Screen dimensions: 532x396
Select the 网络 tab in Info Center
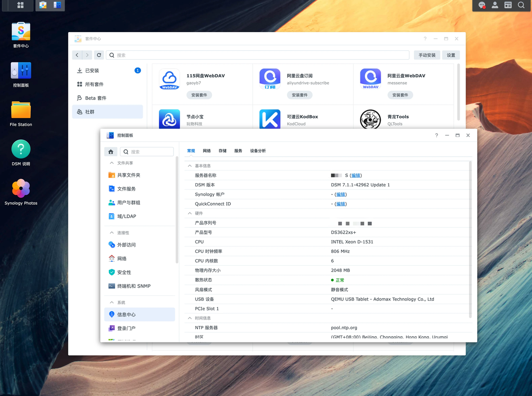pos(207,151)
